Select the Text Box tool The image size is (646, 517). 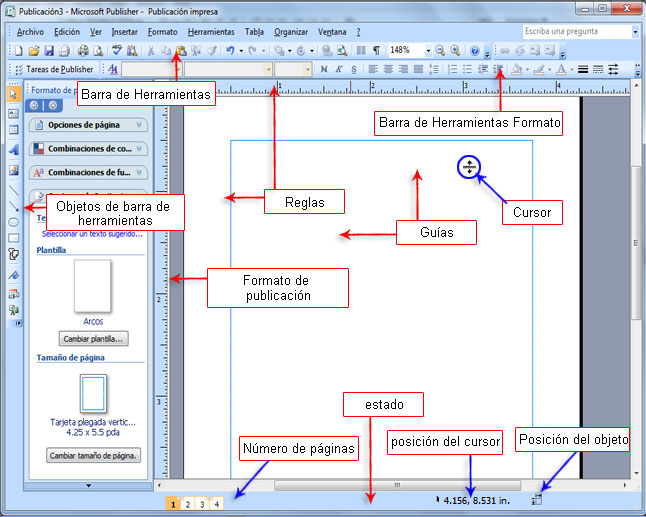click(x=13, y=113)
